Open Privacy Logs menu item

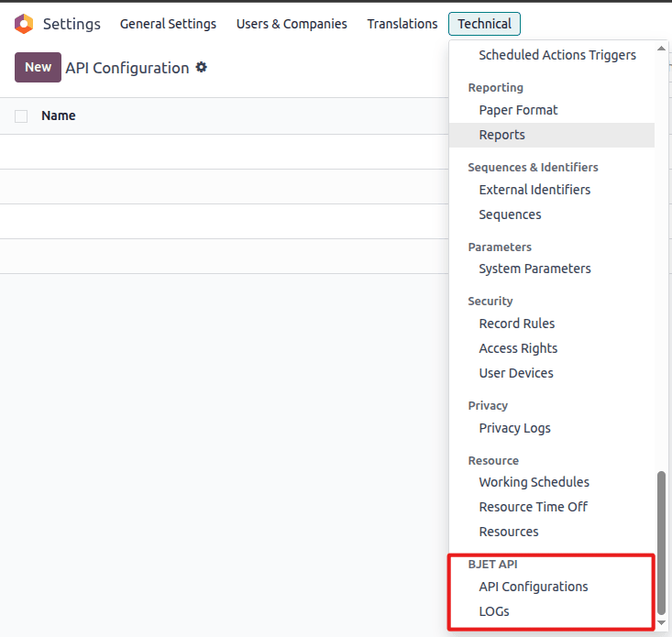click(x=514, y=428)
